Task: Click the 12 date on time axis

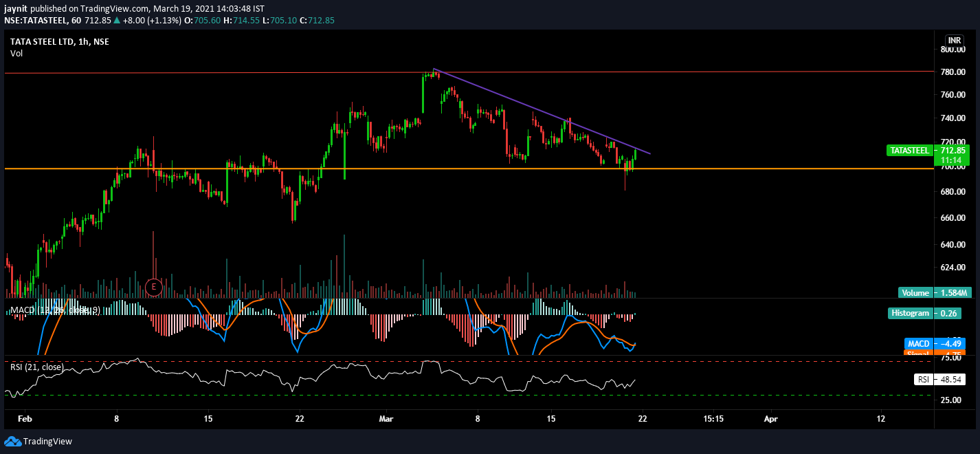Action: (x=882, y=418)
